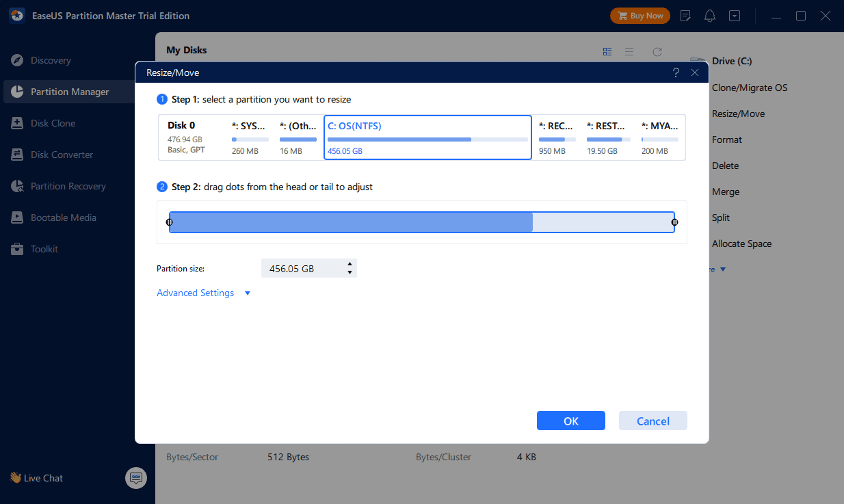Choose Merge in the right panel
The height and width of the screenshot is (504, 844).
(x=726, y=191)
